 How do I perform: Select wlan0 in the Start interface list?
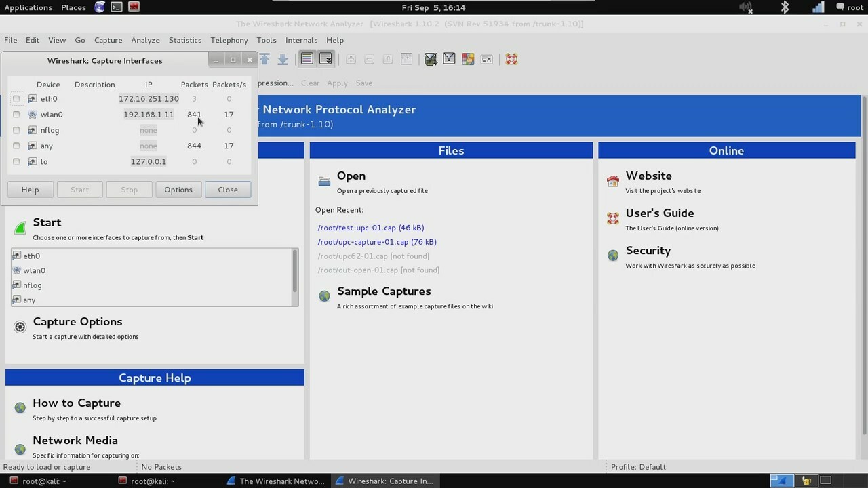point(151,270)
